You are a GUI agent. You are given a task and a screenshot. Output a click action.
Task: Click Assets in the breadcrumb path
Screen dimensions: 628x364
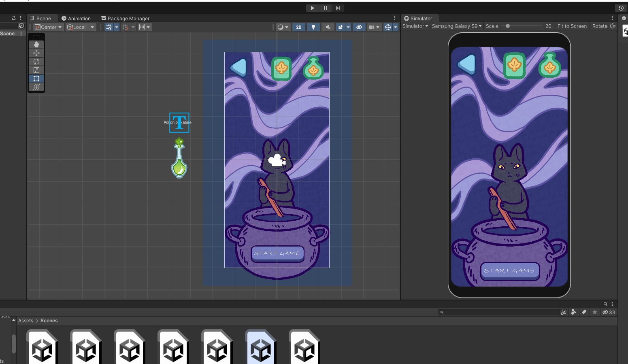coord(26,321)
